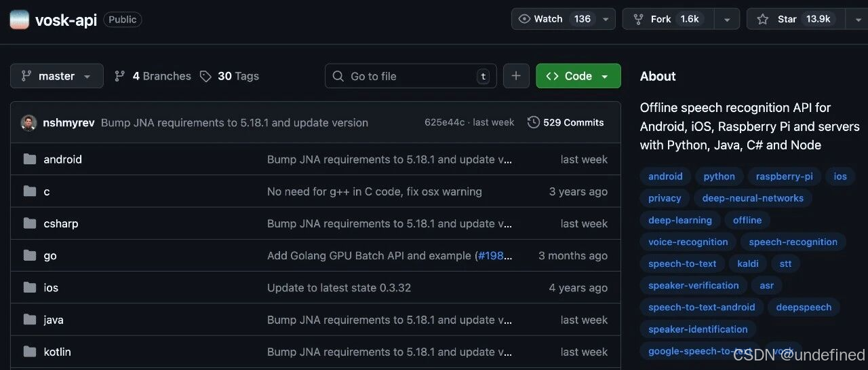Select the kaldi topic tag

pos(748,263)
